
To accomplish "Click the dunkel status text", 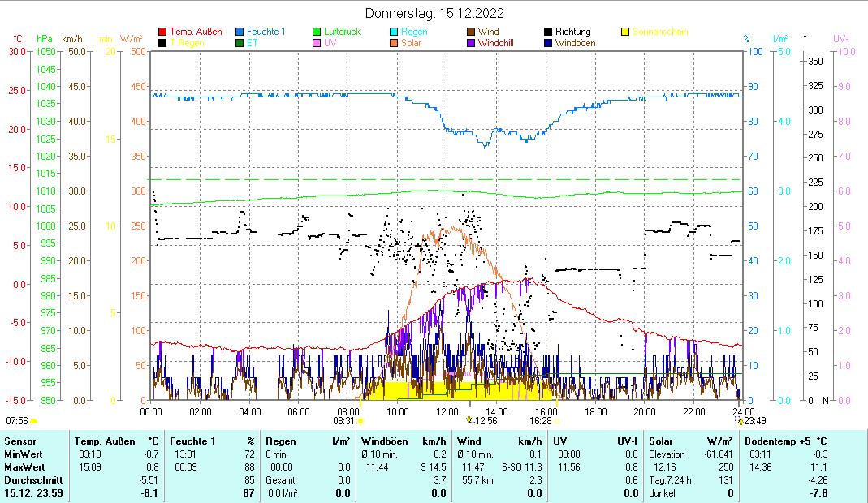I will pos(662,493).
